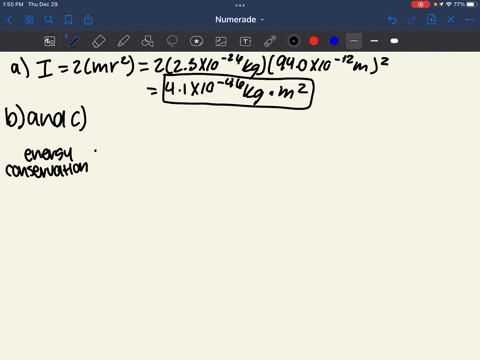Tap the battery indicator in status bar

point(472,4)
